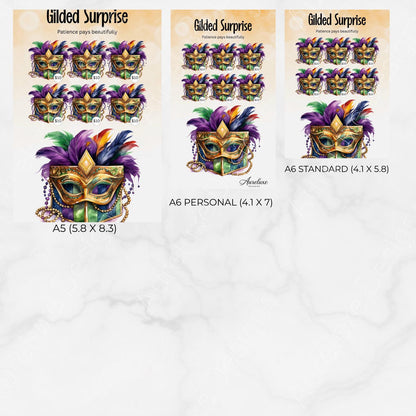Image resolution: width=416 pixels, height=416 pixels.
Task: Select the A6 PERSONAL (4.1 X 7) label
Action: [221, 202]
